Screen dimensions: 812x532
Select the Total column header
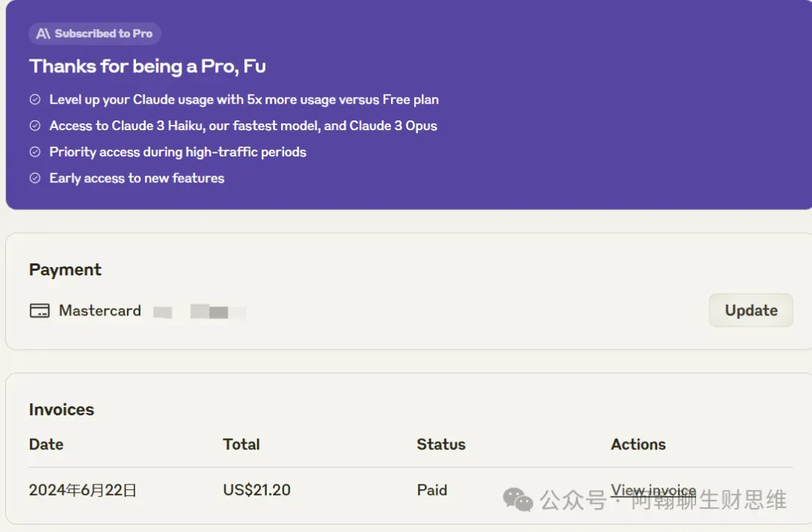(241, 444)
